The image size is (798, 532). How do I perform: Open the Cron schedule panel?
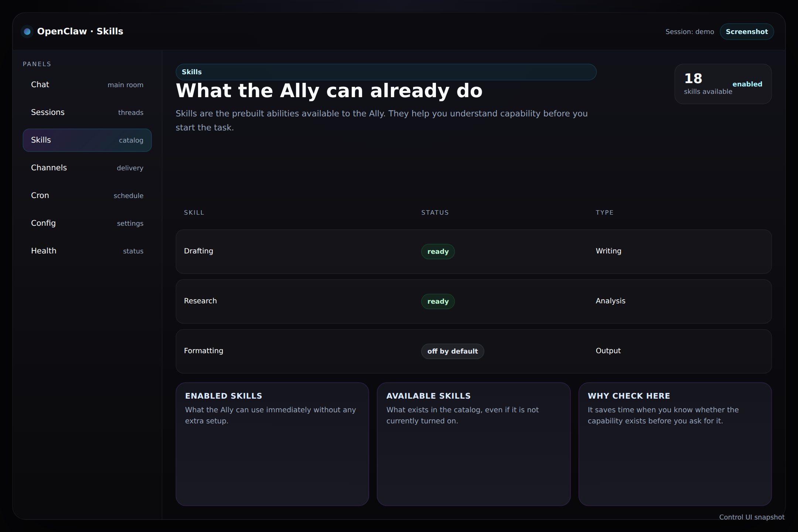coord(87,195)
